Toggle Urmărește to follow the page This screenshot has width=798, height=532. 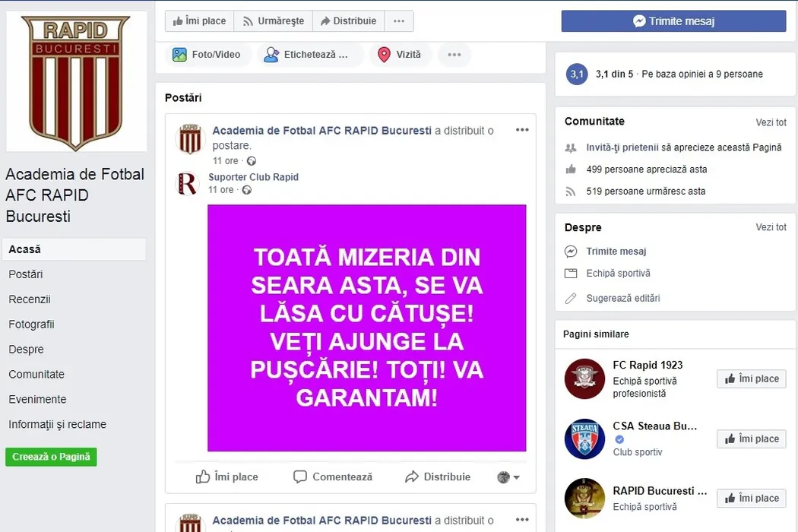273,21
